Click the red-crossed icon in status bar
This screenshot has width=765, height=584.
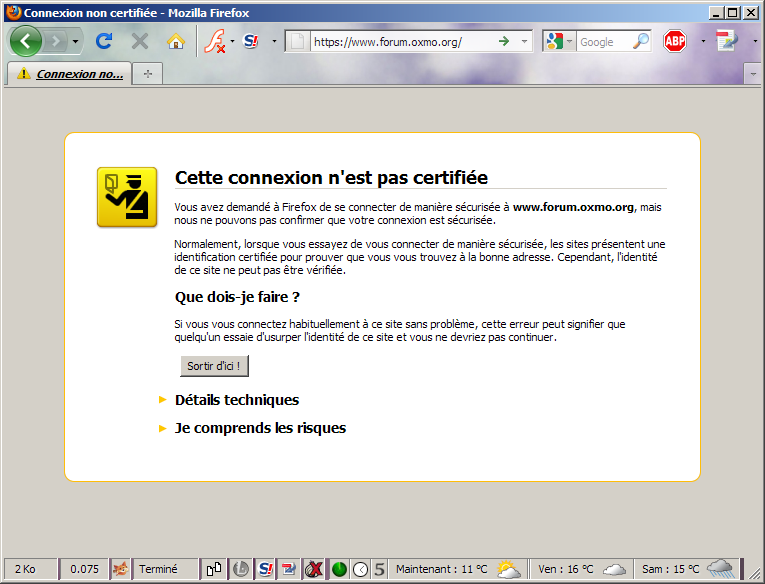coord(314,569)
